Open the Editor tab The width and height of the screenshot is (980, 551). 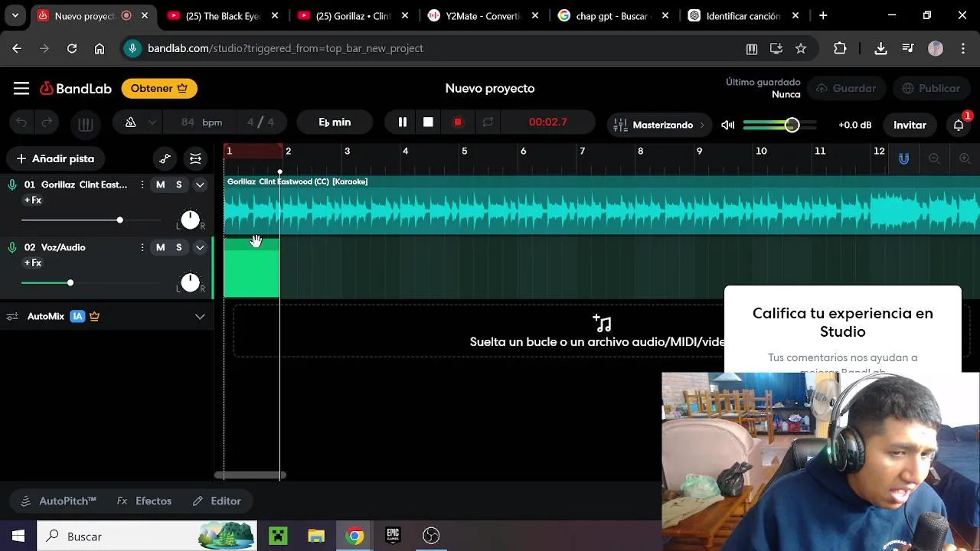click(217, 501)
